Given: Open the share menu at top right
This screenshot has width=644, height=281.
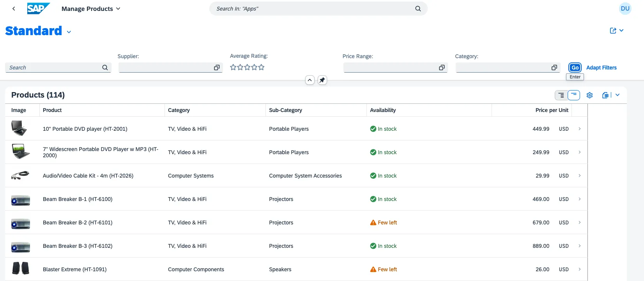Looking at the screenshot, I should 616,30.
